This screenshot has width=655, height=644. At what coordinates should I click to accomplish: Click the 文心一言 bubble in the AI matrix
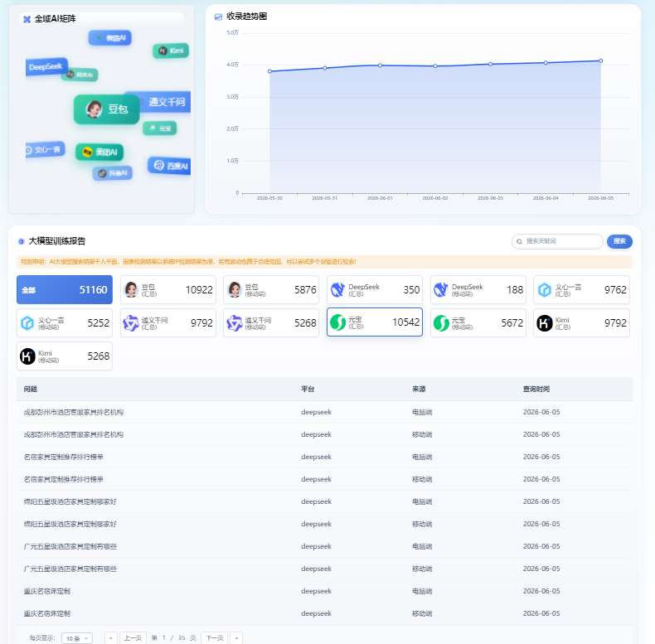pos(45,149)
